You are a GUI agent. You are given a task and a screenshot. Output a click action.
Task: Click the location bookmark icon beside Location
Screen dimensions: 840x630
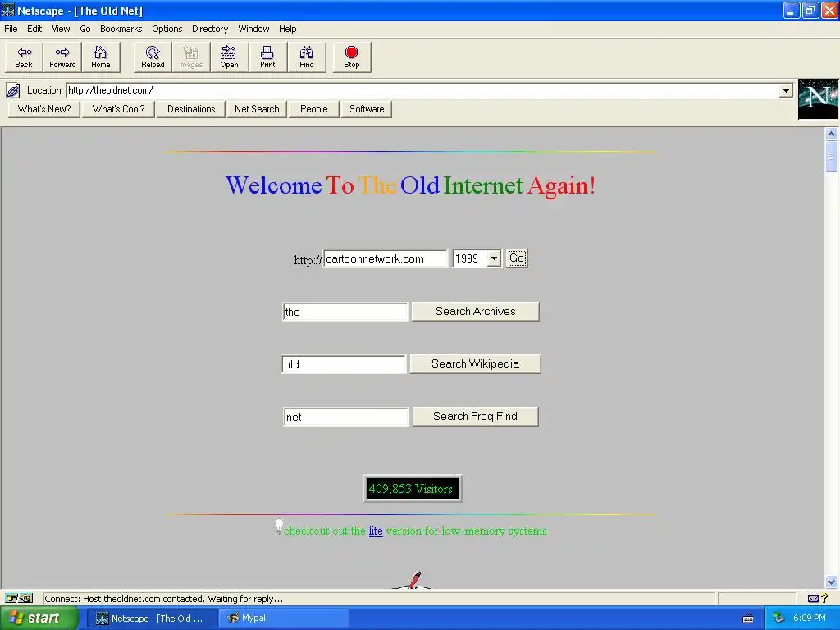13,90
